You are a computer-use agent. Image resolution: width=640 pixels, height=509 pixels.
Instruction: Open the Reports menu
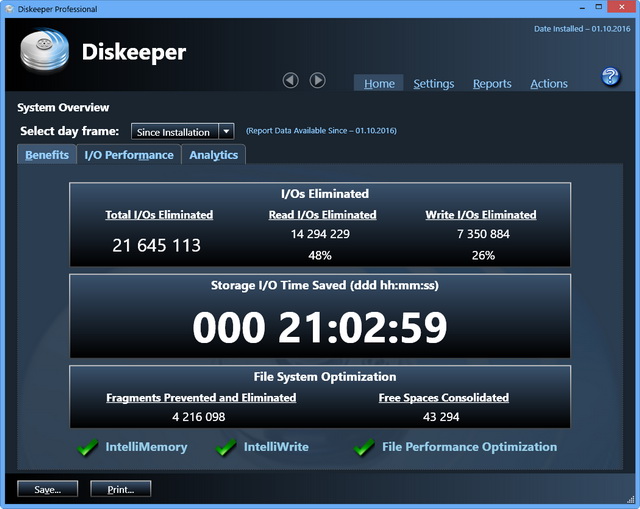point(492,84)
